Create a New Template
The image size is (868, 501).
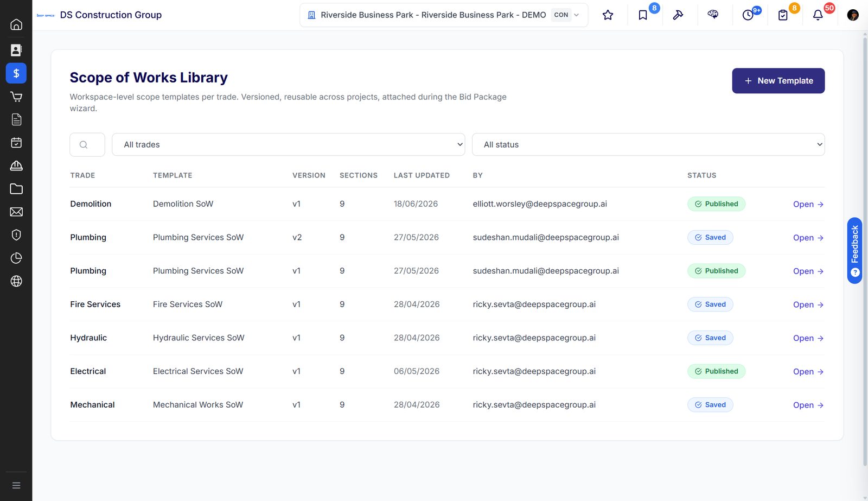778,80
